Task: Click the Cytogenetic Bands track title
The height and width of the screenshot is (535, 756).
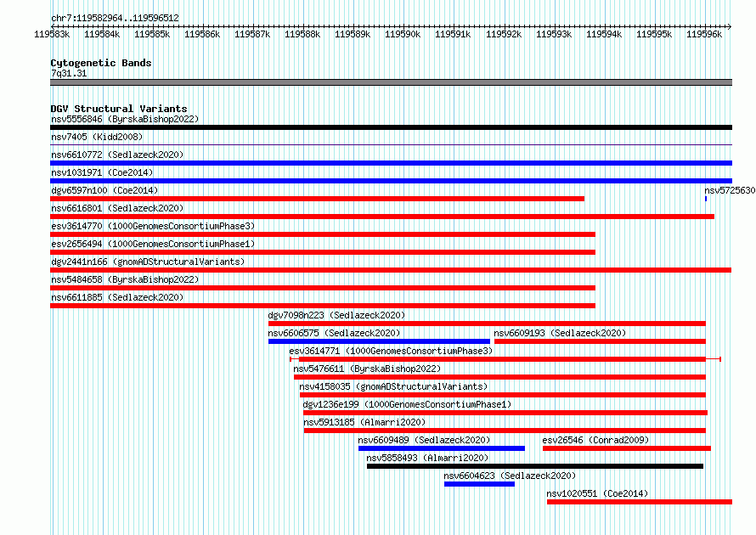Action: 101,63
